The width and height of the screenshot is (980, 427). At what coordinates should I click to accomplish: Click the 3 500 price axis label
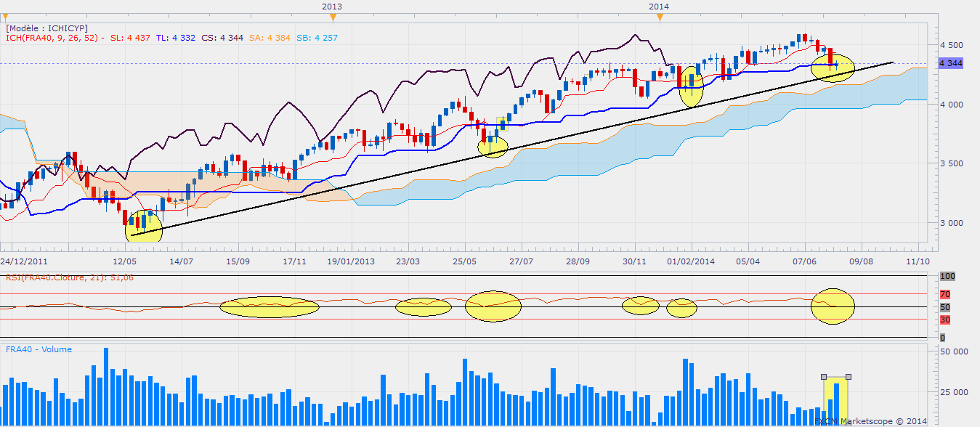(x=951, y=163)
